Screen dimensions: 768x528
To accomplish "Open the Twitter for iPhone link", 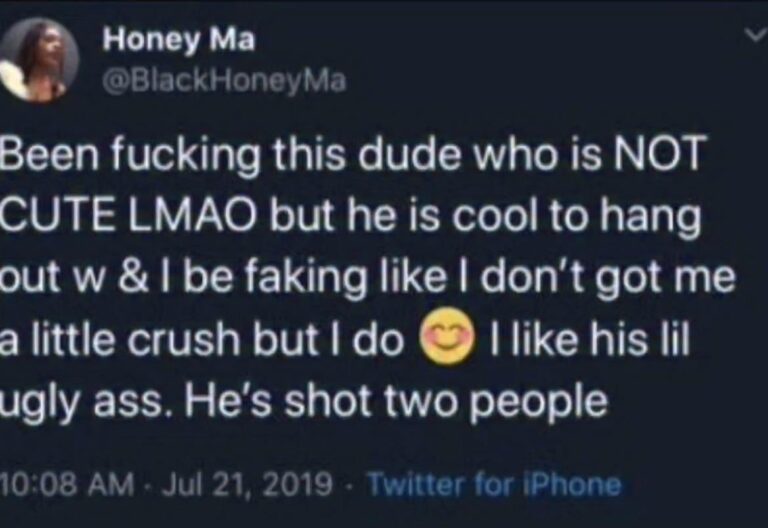I will [x=494, y=485].
